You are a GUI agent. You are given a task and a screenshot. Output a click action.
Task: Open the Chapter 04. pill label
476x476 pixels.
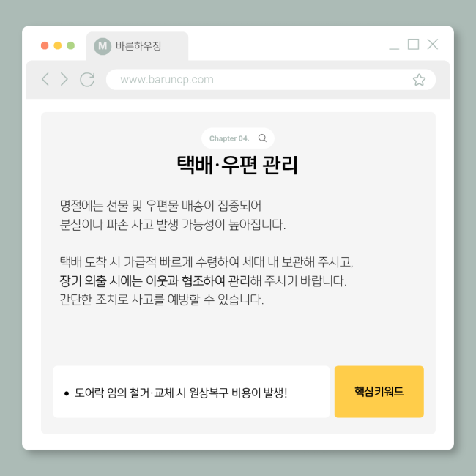pyautogui.click(x=229, y=138)
